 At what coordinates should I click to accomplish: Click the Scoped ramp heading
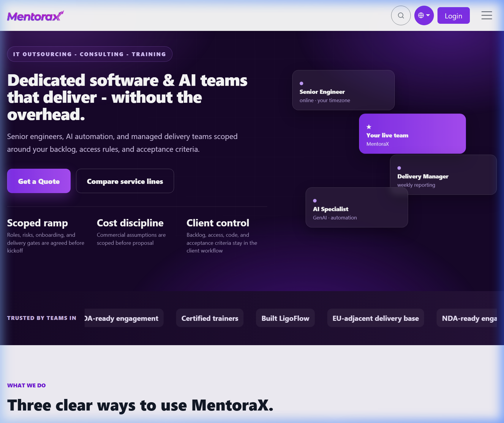[x=37, y=223]
